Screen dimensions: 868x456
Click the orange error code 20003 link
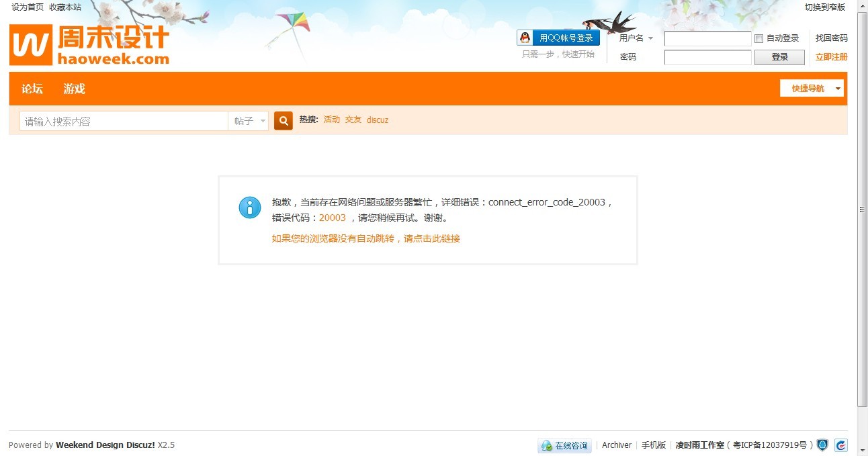(333, 218)
